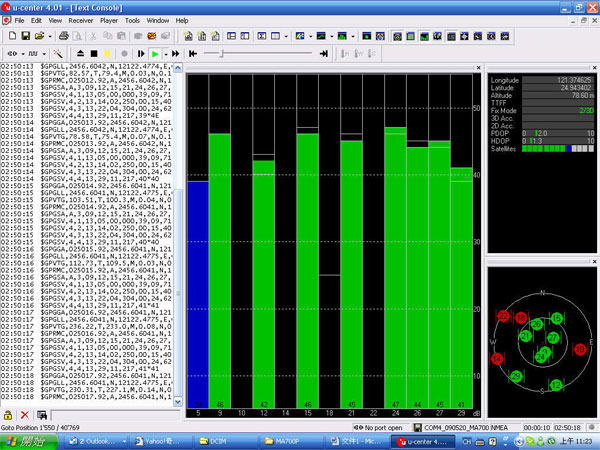The image size is (600, 450).
Task: Close the satellite sky view panel
Action: pyautogui.click(x=594, y=262)
